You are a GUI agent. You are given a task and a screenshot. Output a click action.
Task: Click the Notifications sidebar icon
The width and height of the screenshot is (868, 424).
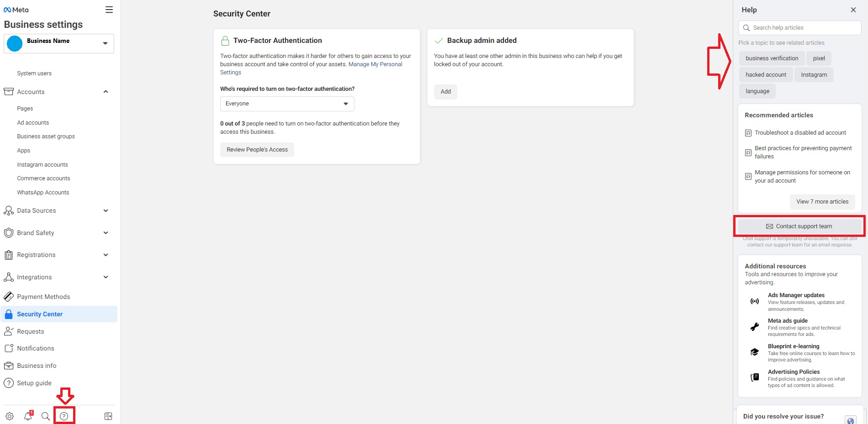(9, 348)
